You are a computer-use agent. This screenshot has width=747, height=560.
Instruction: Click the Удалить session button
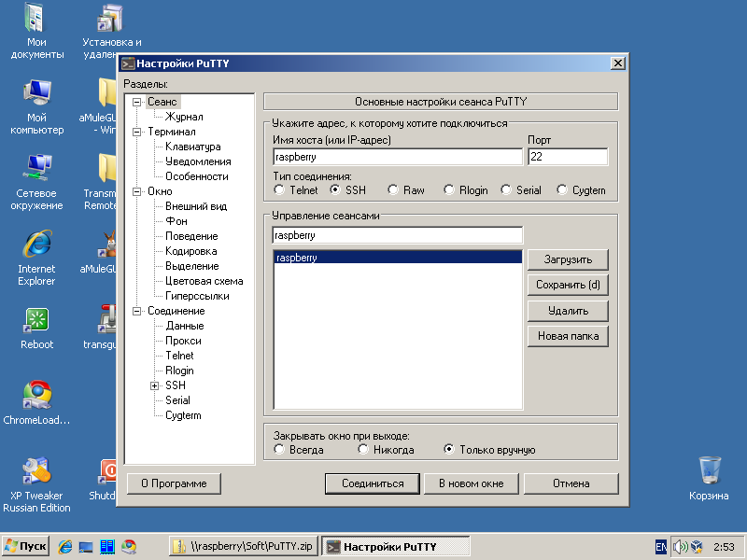(568, 311)
